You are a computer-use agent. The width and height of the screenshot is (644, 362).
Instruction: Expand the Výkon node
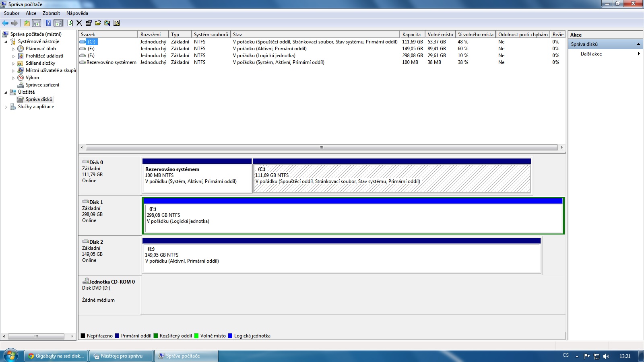[13, 78]
